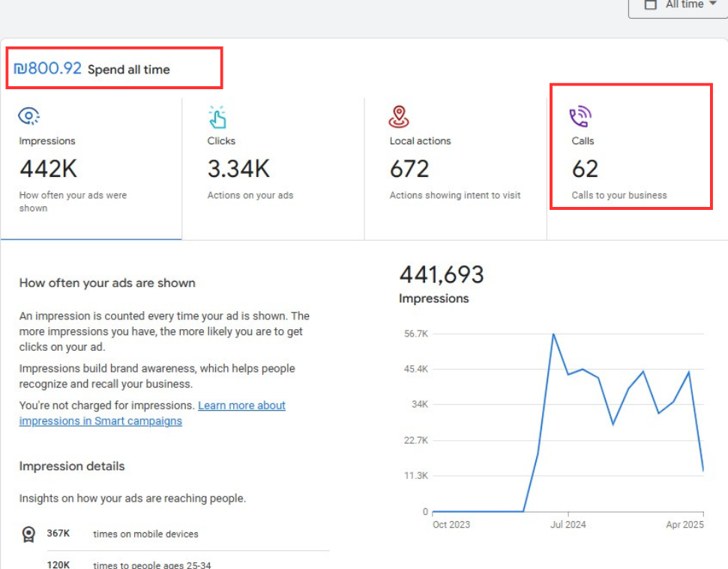The width and height of the screenshot is (728, 569).
Task: Click the 11.3K y-axis label
Action: click(416, 475)
